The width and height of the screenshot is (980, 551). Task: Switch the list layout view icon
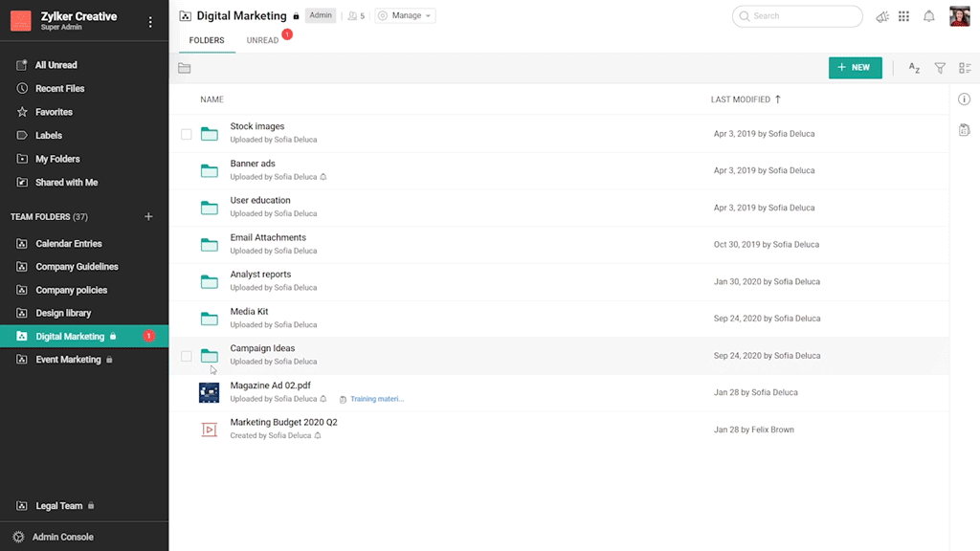click(x=965, y=68)
